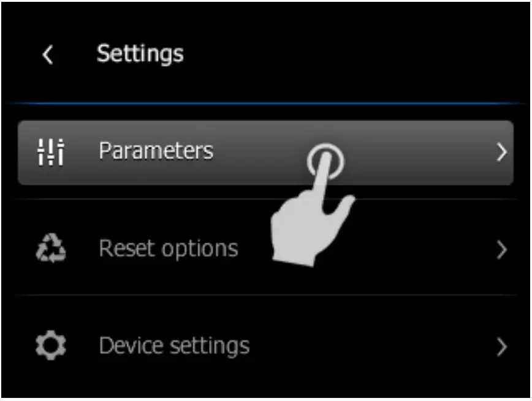532x401 pixels.
Task: Expand Reset options using its right chevron
Action: tap(501, 250)
